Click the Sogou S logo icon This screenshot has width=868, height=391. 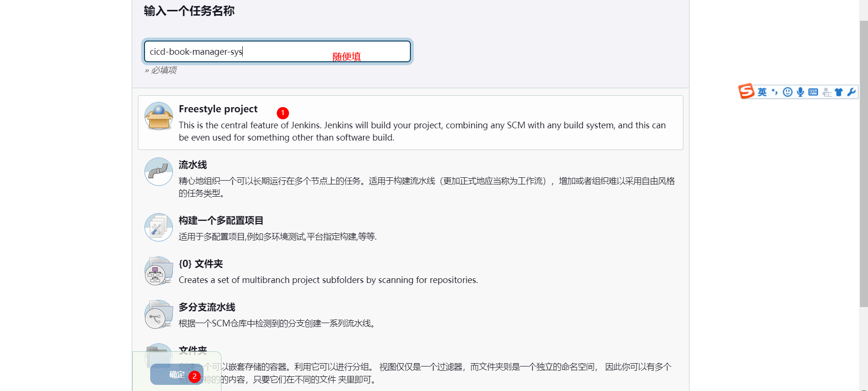coord(747,91)
